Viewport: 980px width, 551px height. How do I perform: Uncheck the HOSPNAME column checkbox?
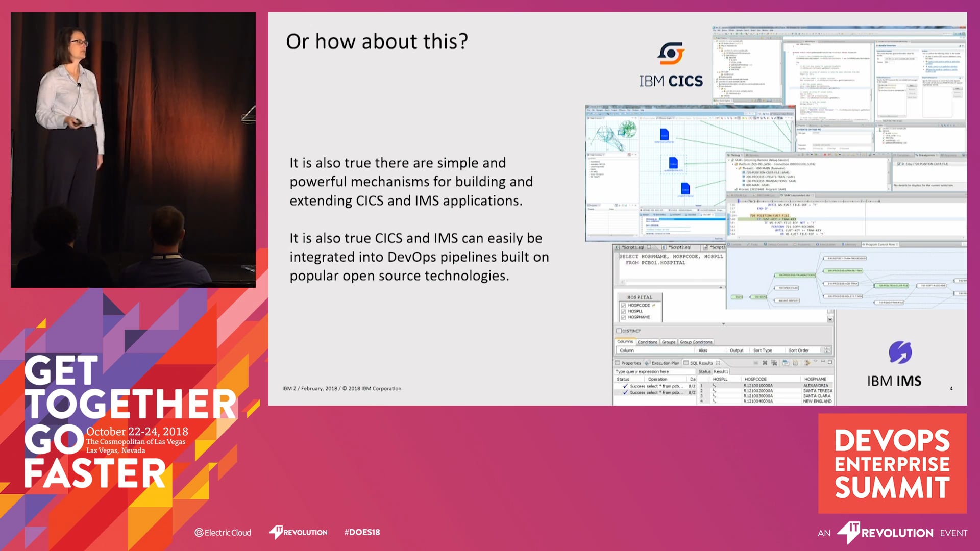coord(623,317)
